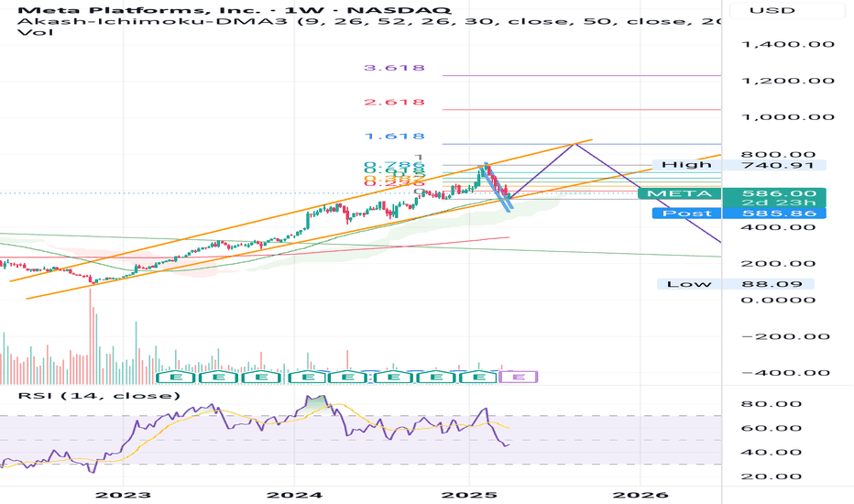Click the 20.00 RSI axis value
854x504 pixels.
click(x=772, y=477)
